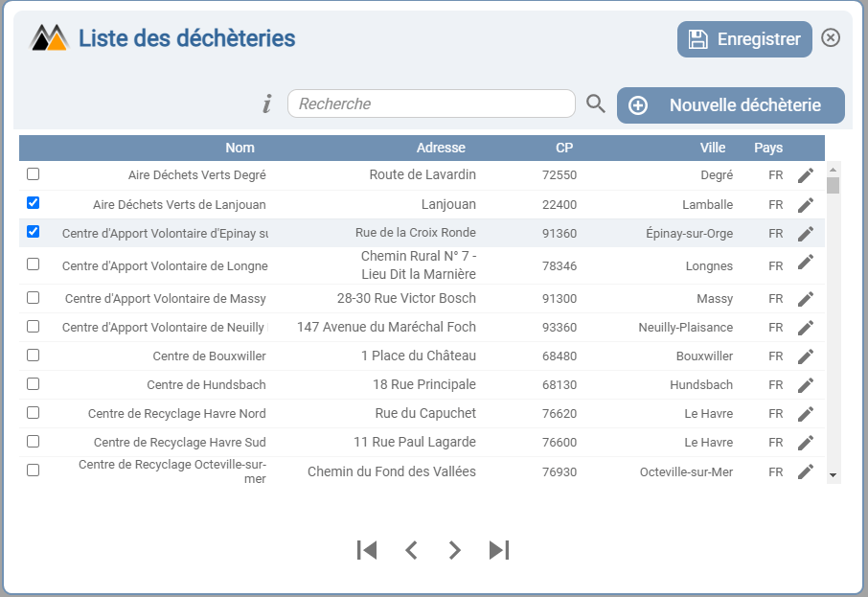Sort the list by the Nom column
The image size is (868, 597).
point(240,148)
